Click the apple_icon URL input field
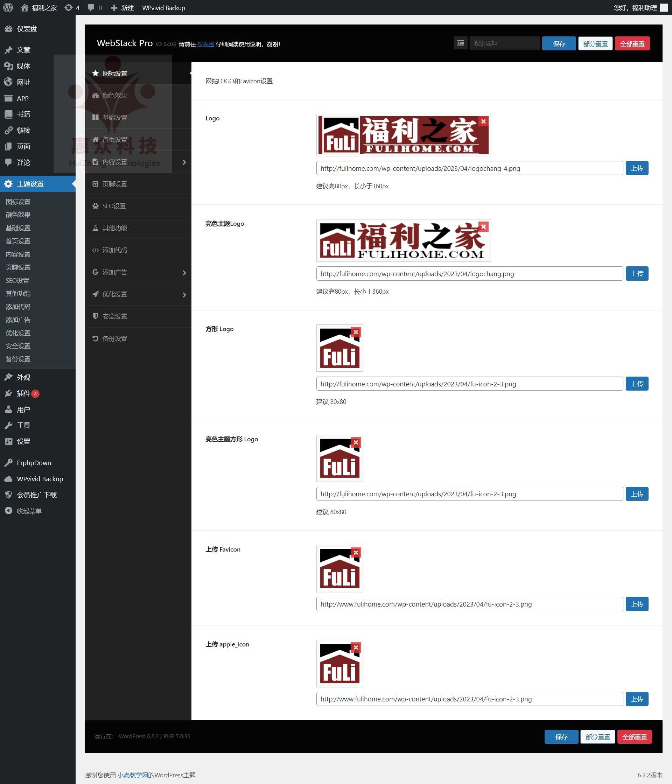 click(x=470, y=699)
